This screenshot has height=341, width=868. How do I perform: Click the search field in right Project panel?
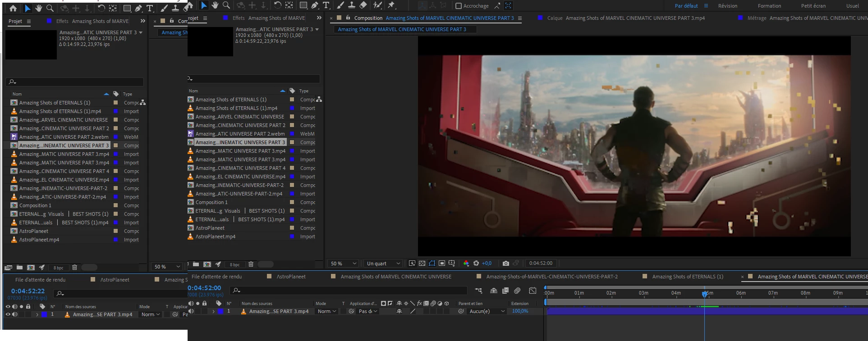253,79
